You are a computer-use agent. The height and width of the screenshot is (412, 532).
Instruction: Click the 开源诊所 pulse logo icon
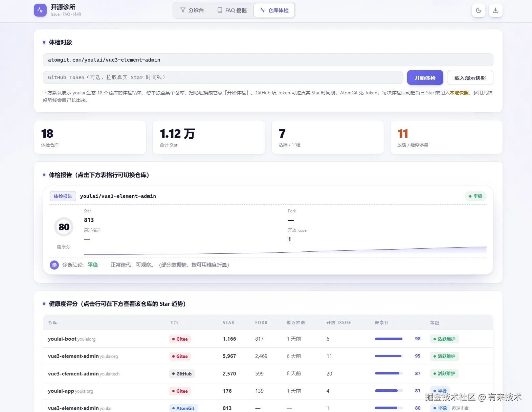(40, 10)
